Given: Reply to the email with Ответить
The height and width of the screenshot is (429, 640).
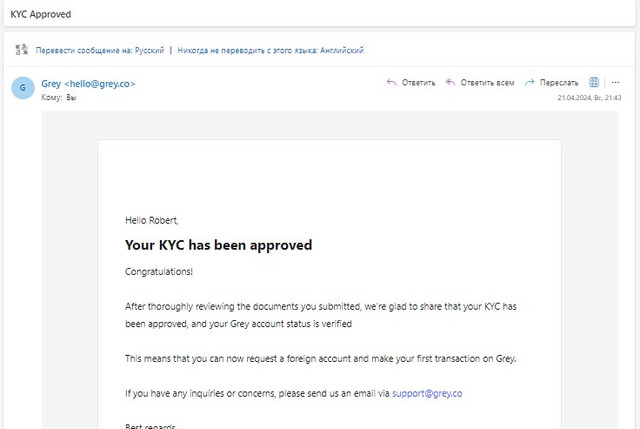Looking at the screenshot, I should [411, 83].
